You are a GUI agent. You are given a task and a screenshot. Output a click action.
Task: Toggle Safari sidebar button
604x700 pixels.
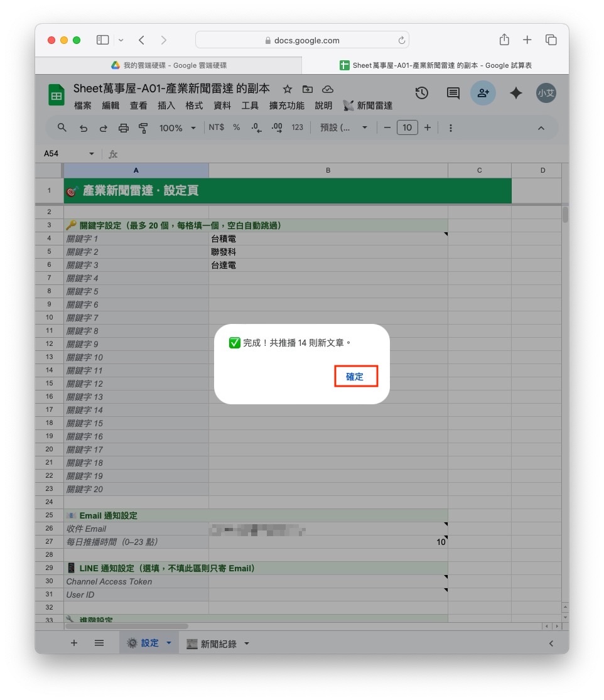[103, 40]
